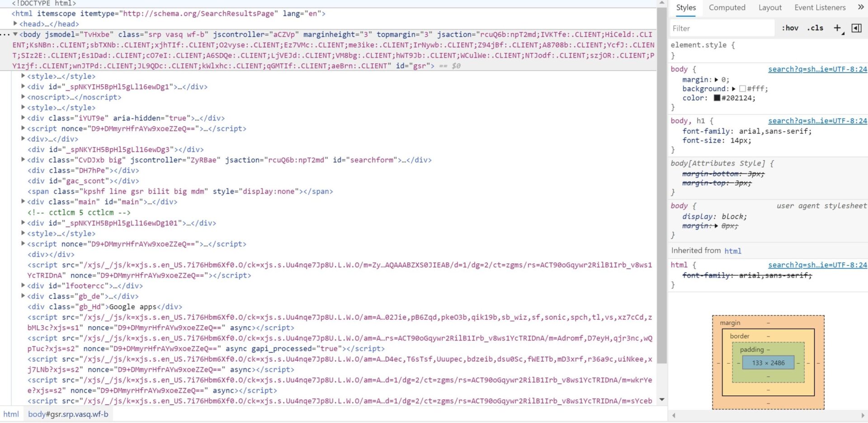Open stylesheet link beside body, h1 rule
The height and width of the screenshot is (423, 868).
817,121
